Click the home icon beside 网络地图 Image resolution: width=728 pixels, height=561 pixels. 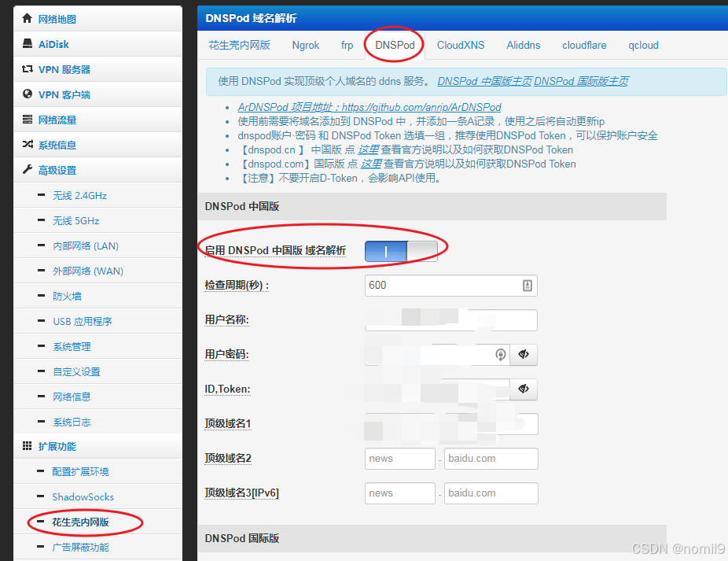pyautogui.click(x=27, y=18)
